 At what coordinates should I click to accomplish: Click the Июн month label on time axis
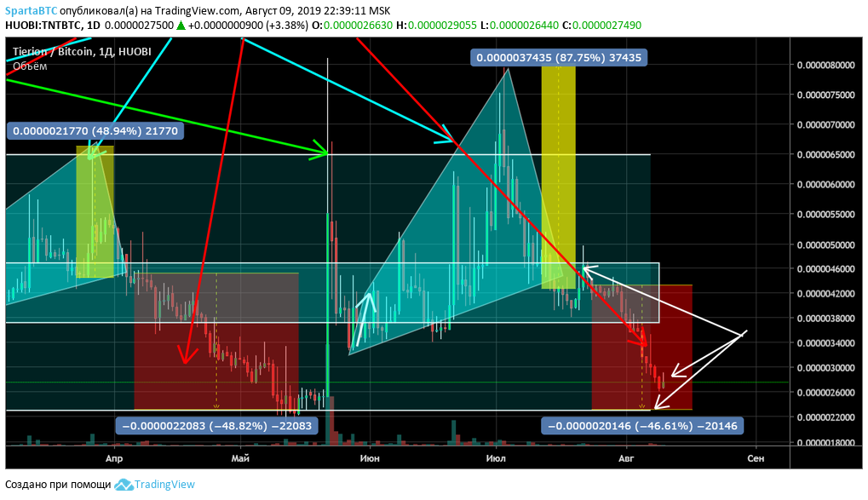point(370,458)
